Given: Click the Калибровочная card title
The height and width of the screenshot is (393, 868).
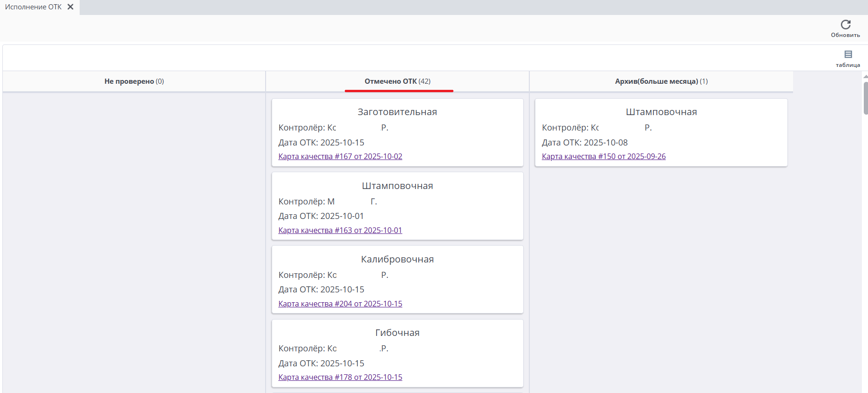Looking at the screenshot, I should [x=397, y=260].
